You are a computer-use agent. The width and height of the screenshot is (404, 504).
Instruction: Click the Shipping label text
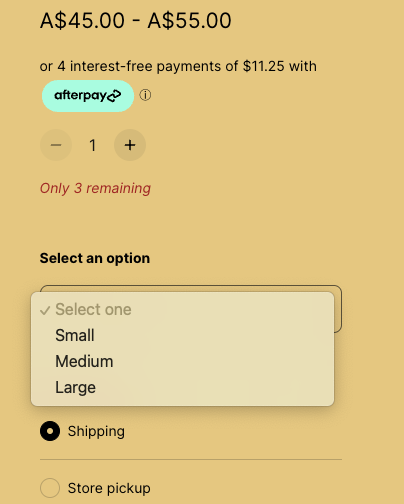[x=96, y=431]
